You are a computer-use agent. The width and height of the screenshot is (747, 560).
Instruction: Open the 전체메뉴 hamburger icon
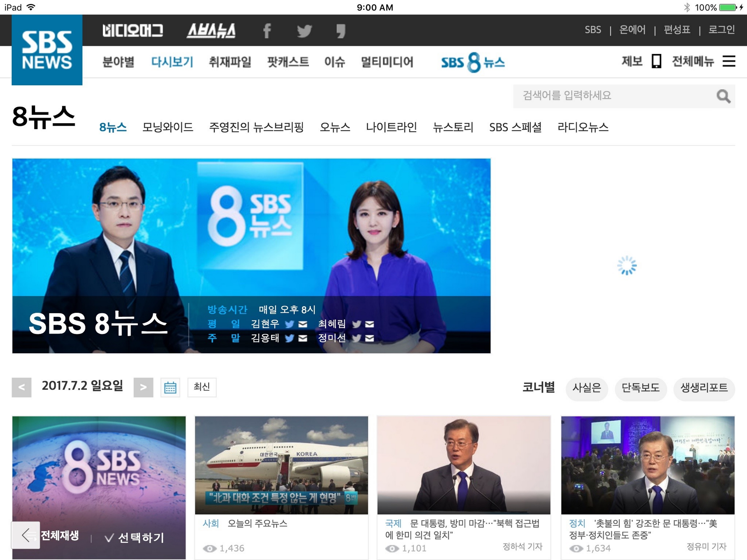click(x=729, y=61)
